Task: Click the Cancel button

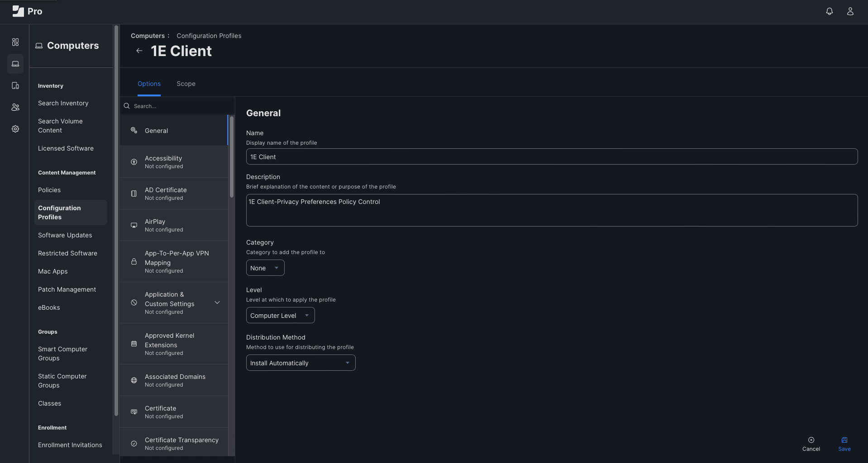Action: tap(811, 444)
